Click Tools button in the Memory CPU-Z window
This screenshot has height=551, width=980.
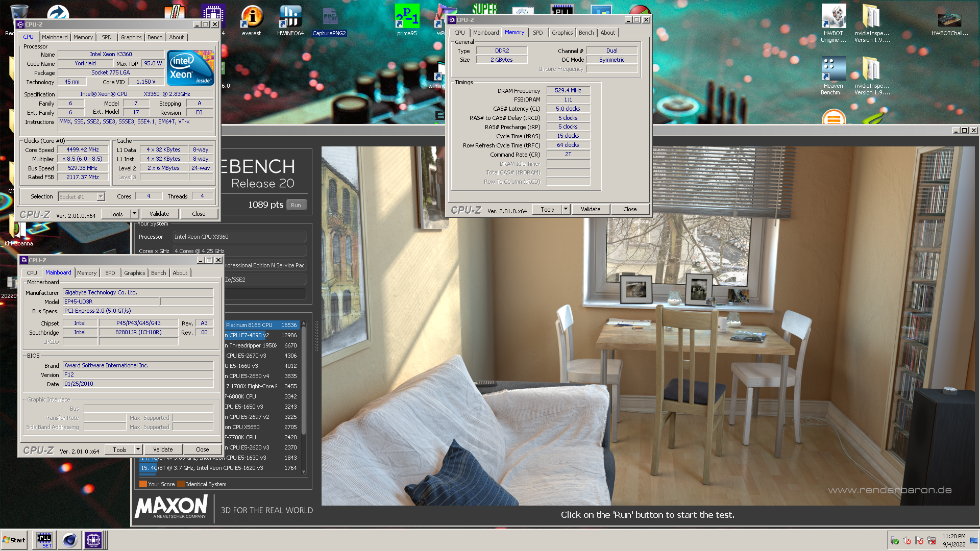[x=547, y=209]
